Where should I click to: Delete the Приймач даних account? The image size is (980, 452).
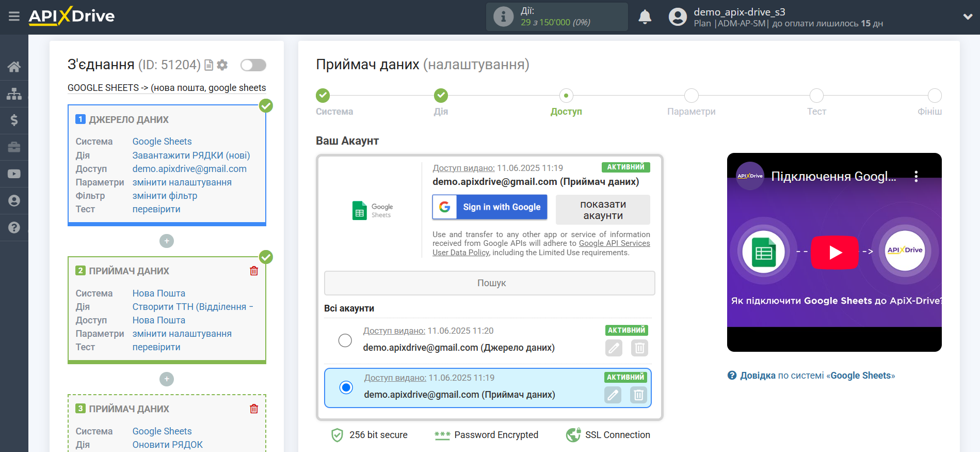[638, 395]
